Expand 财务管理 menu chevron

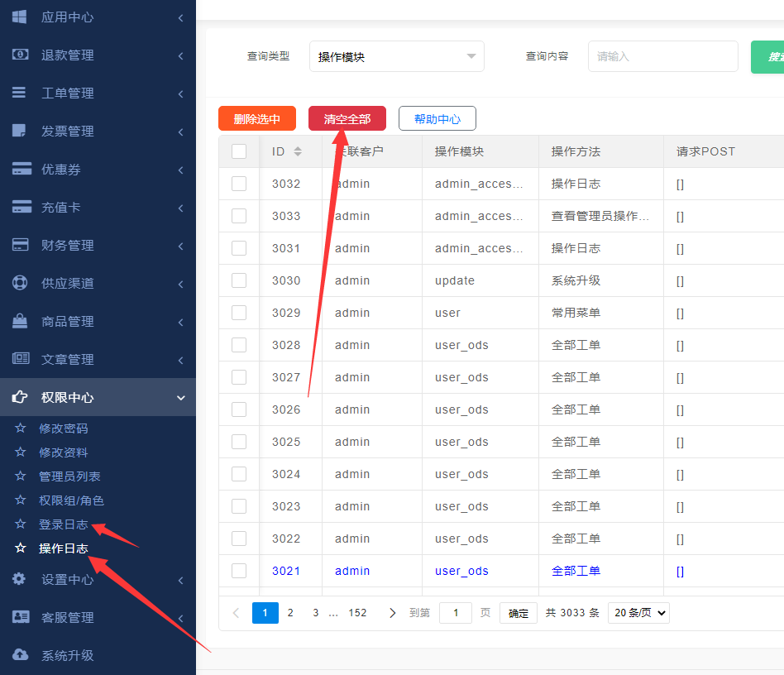[180, 246]
